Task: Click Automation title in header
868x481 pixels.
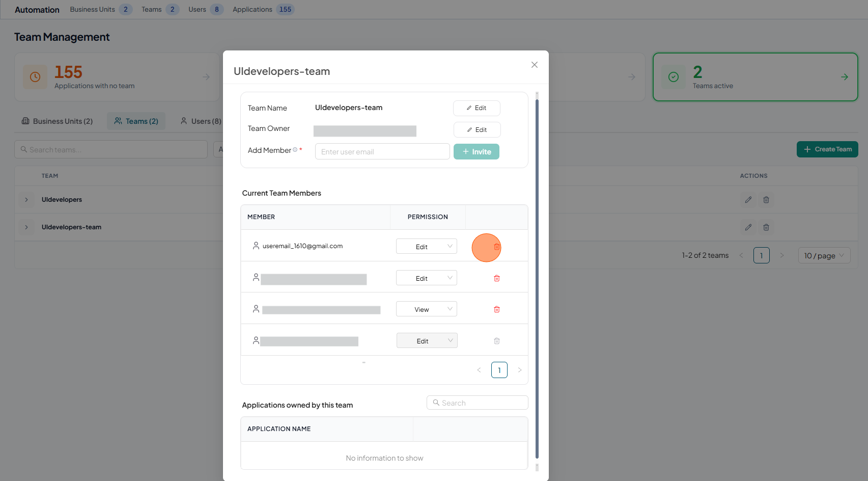Action: [37, 10]
